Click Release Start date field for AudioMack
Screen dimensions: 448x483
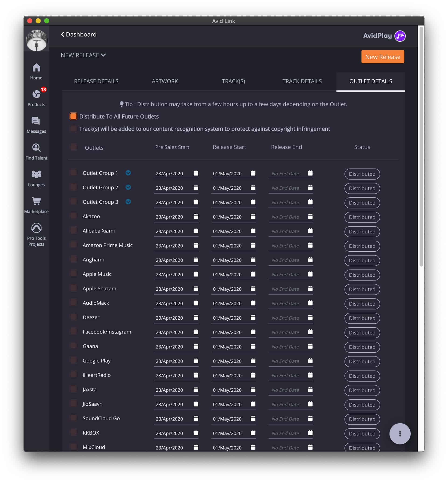[x=233, y=303]
